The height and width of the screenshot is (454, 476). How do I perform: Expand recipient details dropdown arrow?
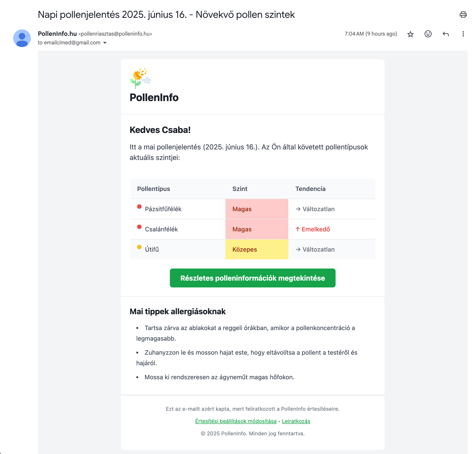(105, 43)
